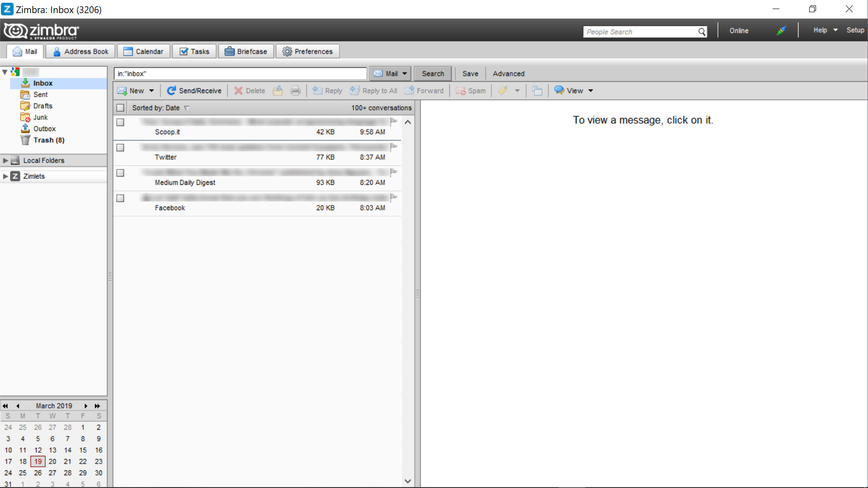Toggle the select-all conversations checkbox

pyautogui.click(x=120, y=108)
